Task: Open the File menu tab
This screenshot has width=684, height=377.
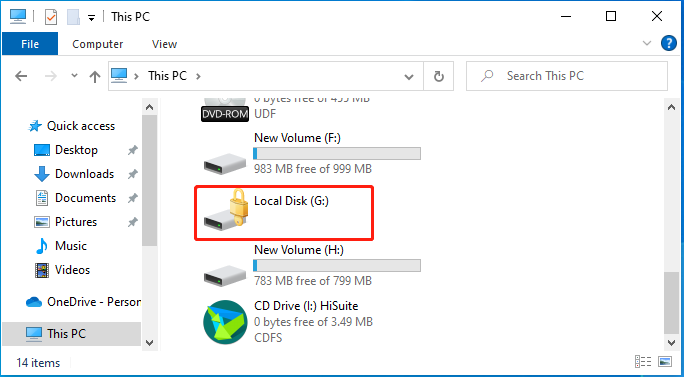Action: click(30, 44)
